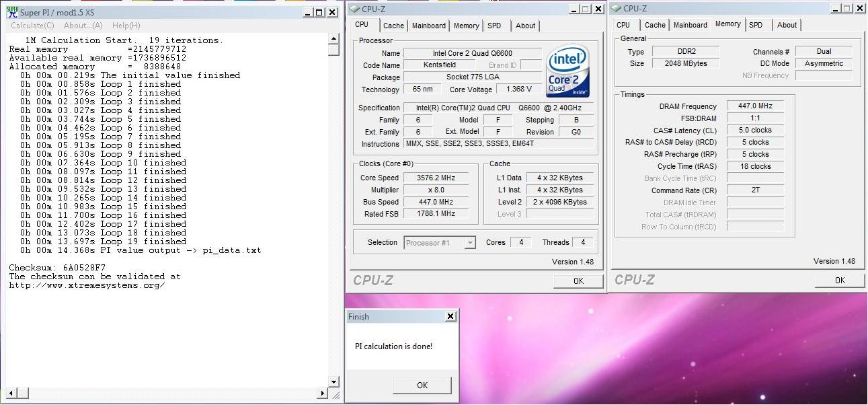
Task: Click the Channels # Dual field
Action: coord(824,52)
